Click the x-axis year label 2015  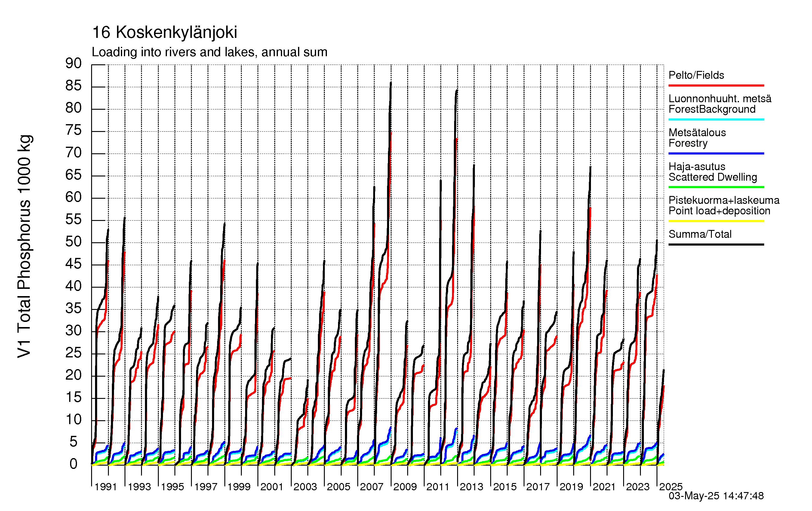(x=505, y=487)
